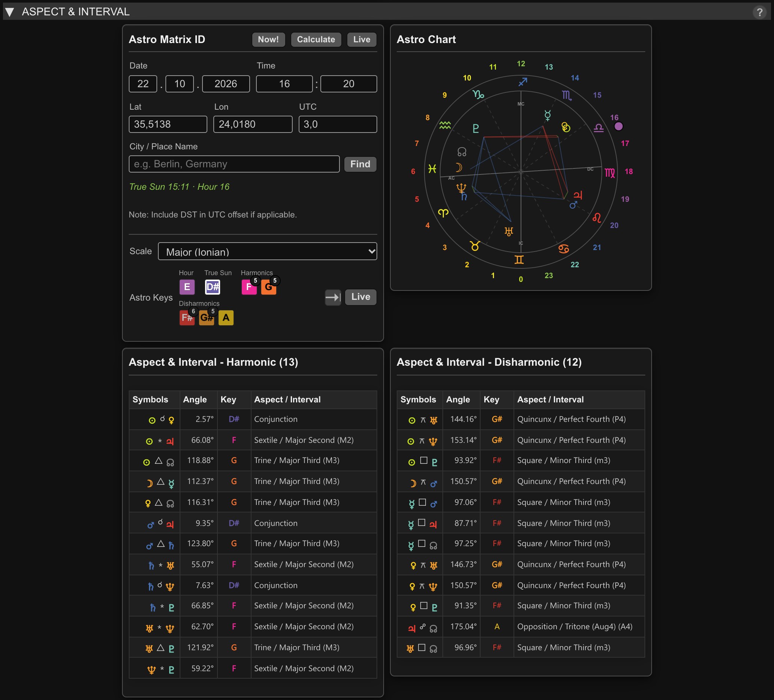Click the Leo glyph on the chart
The image size is (774, 700).
(x=597, y=218)
